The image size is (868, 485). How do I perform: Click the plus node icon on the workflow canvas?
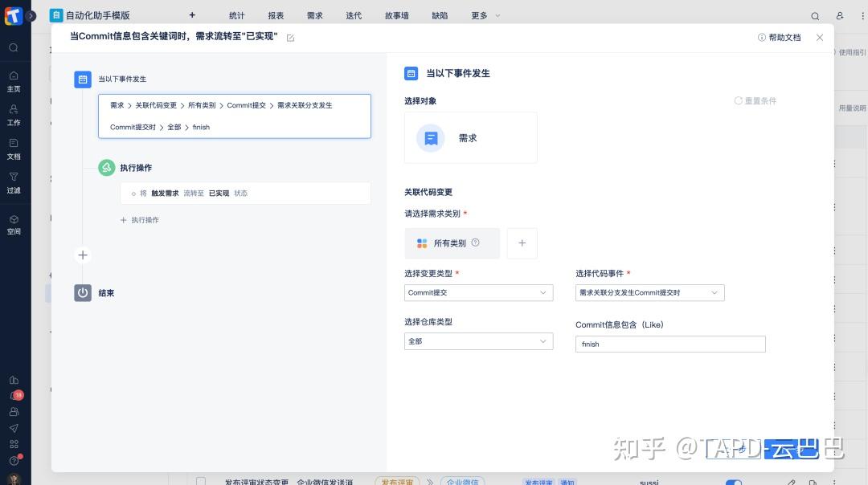(83, 255)
